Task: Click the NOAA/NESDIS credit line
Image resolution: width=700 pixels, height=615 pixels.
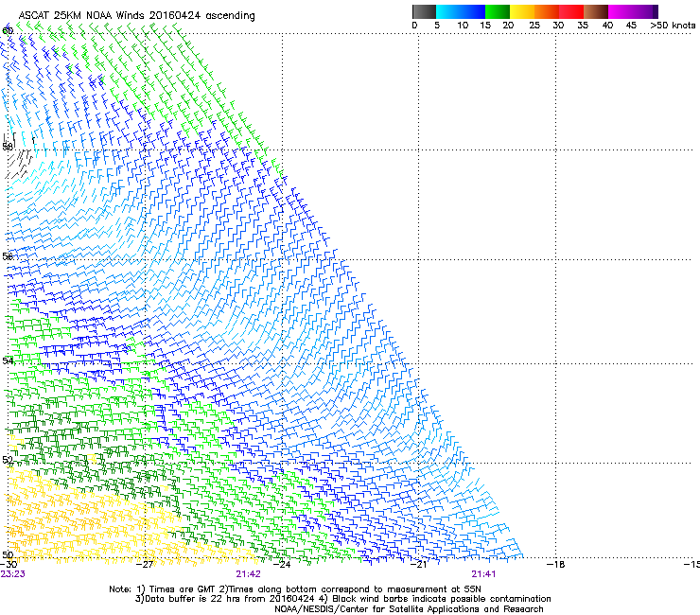Action: [409, 609]
